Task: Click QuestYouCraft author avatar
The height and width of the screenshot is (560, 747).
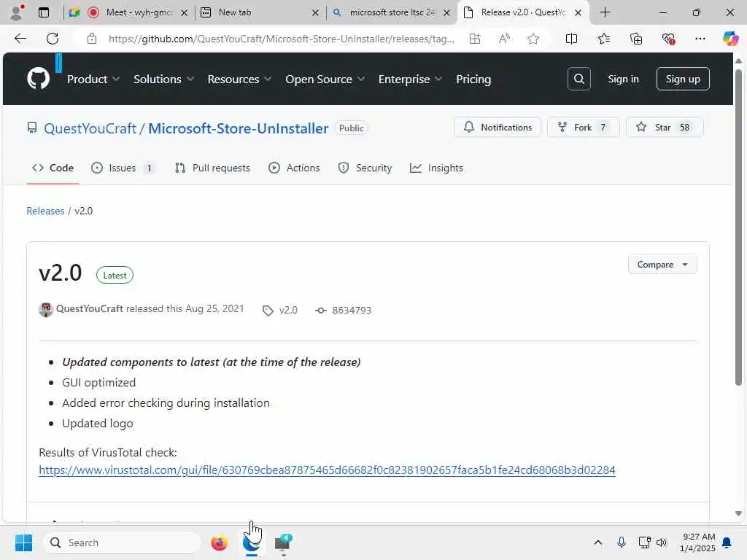Action: [x=46, y=309]
